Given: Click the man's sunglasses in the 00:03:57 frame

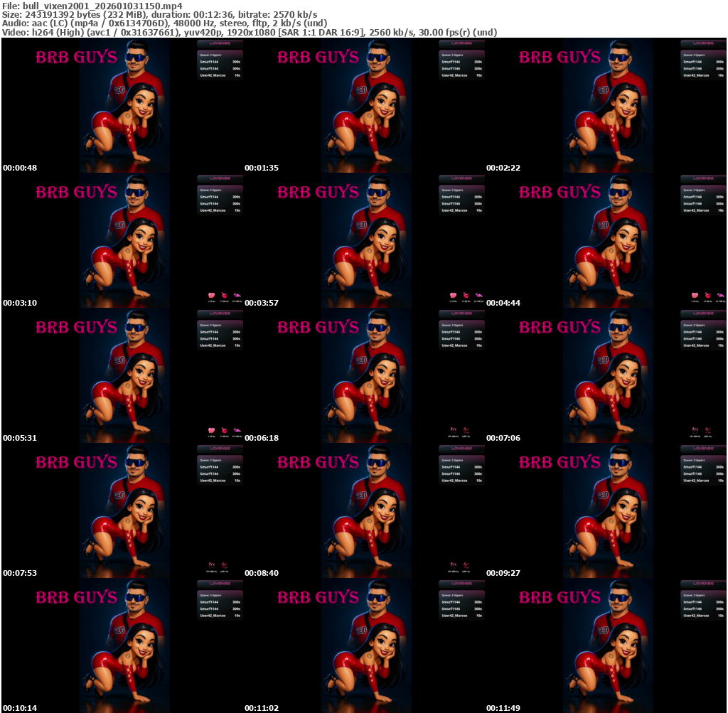Looking at the screenshot, I should click(380, 193).
